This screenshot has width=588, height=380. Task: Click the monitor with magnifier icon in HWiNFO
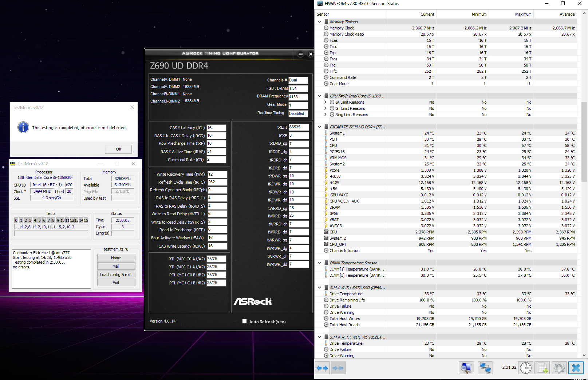pyautogui.click(x=466, y=368)
